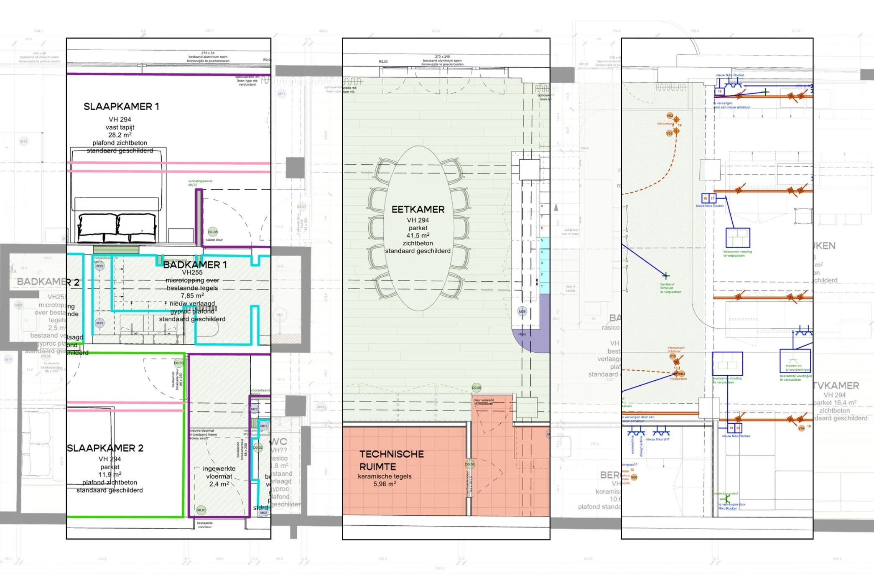Click the M19 wall marker in the bathroom
The width and height of the screenshot is (874, 588).
99,266
